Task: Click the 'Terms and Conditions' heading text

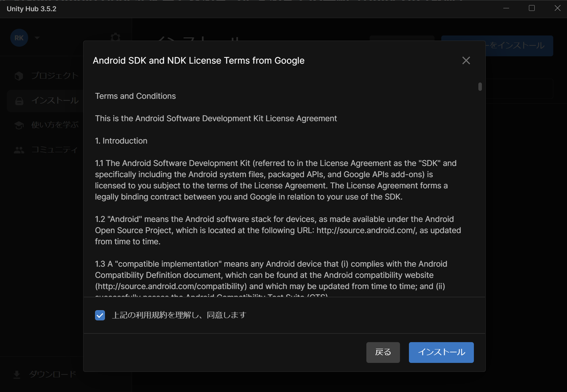Action: [x=135, y=96]
